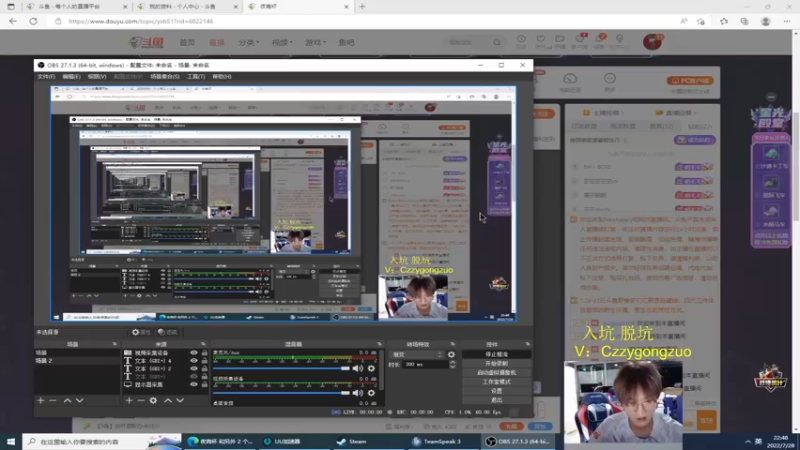
Task: Open the 渐变 transition type dropdown
Action: pos(417,354)
